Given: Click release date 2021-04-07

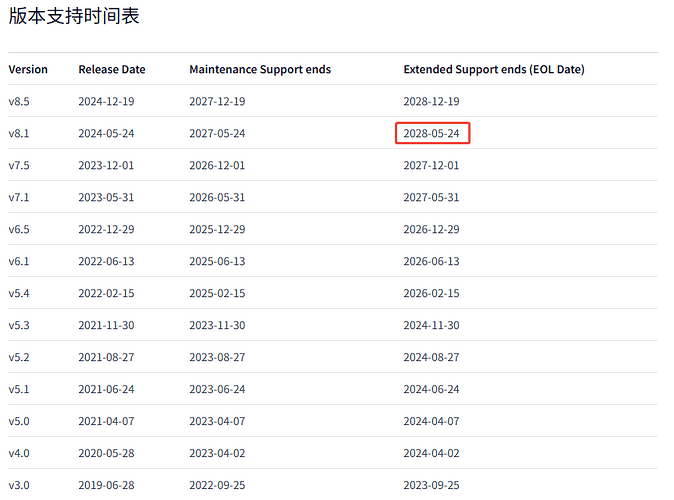Looking at the screenshot, I should click(106, 421).
